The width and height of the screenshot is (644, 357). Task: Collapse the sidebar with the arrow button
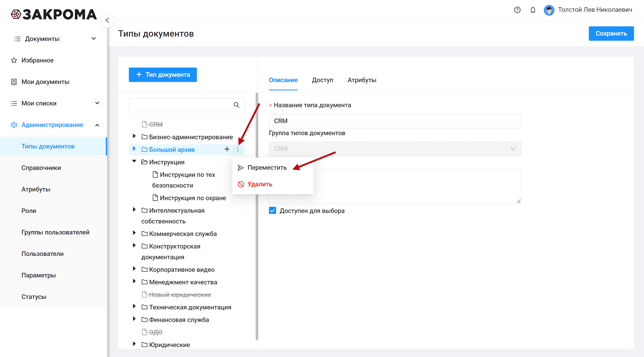point(107,20)
